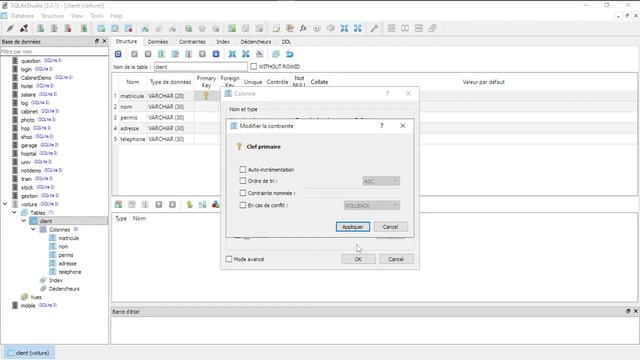Switch to the Données tab
Image resolution: width=640 pixels, height=360 pixels.
coord(158,42)
